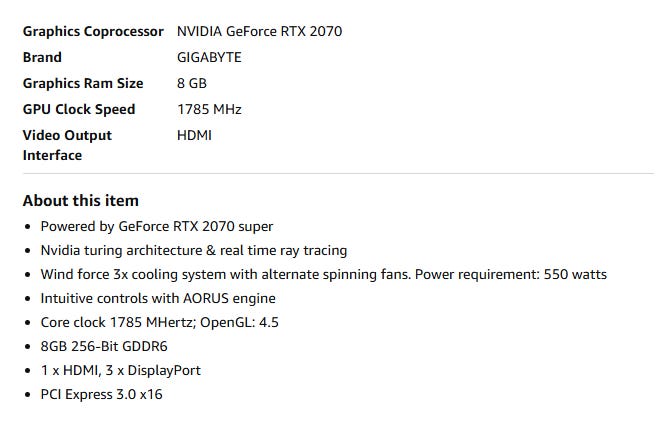
Task: Click the HDMI output value
Action: pyautogui.click(x=194, y=135)
